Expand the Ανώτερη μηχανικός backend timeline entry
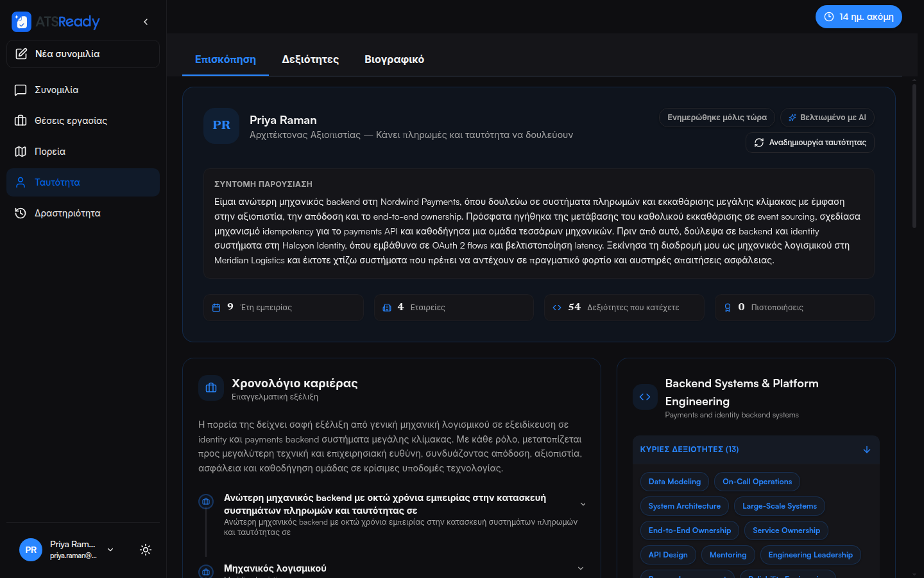 (x=583, y=504)
